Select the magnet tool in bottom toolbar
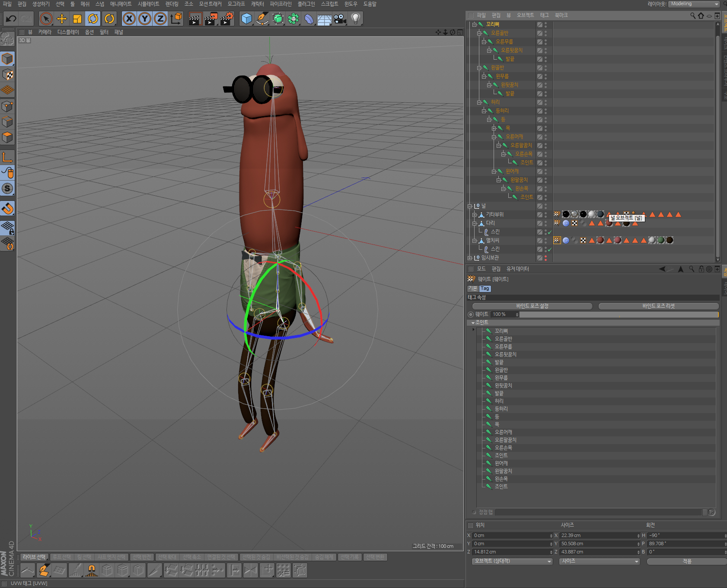This screenshot has height=588, width=727. pos(91,570)
